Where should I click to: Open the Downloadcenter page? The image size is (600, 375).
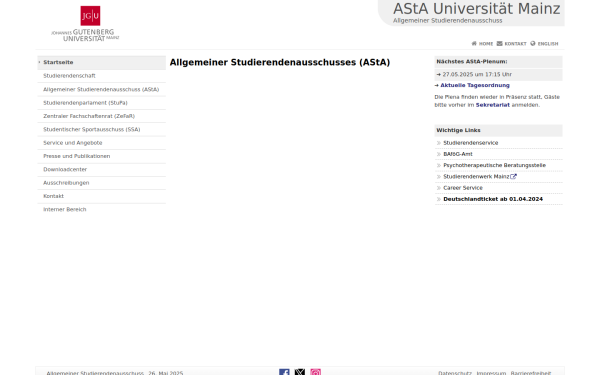(x=101, y=170)
